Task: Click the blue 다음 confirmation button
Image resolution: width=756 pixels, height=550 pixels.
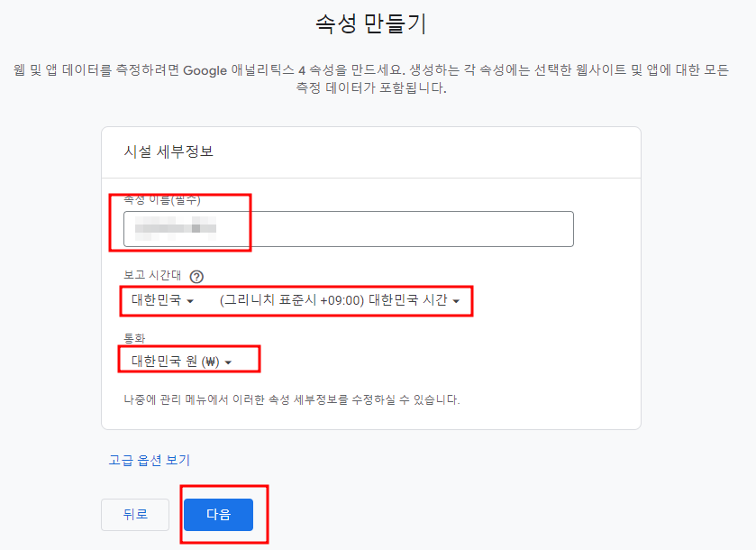Action: 217,515
